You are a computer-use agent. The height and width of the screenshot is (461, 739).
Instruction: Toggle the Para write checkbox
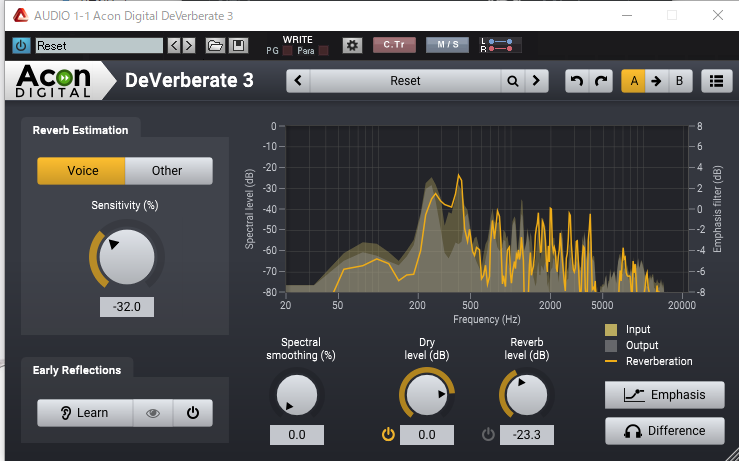click(324, 51)
